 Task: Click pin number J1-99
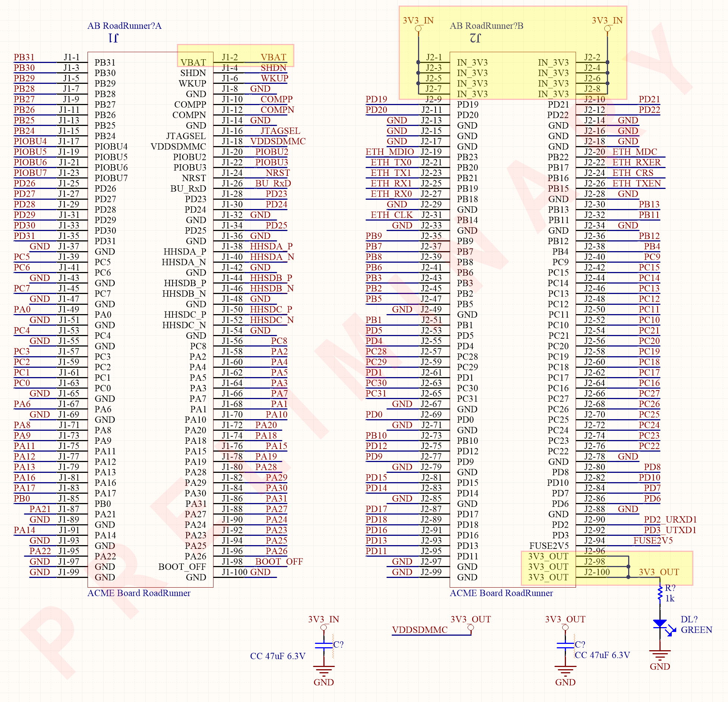pyautogui.click(x=69, y=572)
